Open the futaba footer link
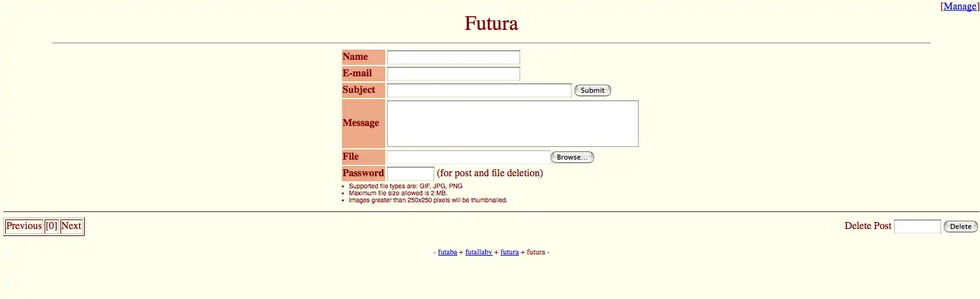The height and width of the screenshot is (299, 980). [447, 253]
